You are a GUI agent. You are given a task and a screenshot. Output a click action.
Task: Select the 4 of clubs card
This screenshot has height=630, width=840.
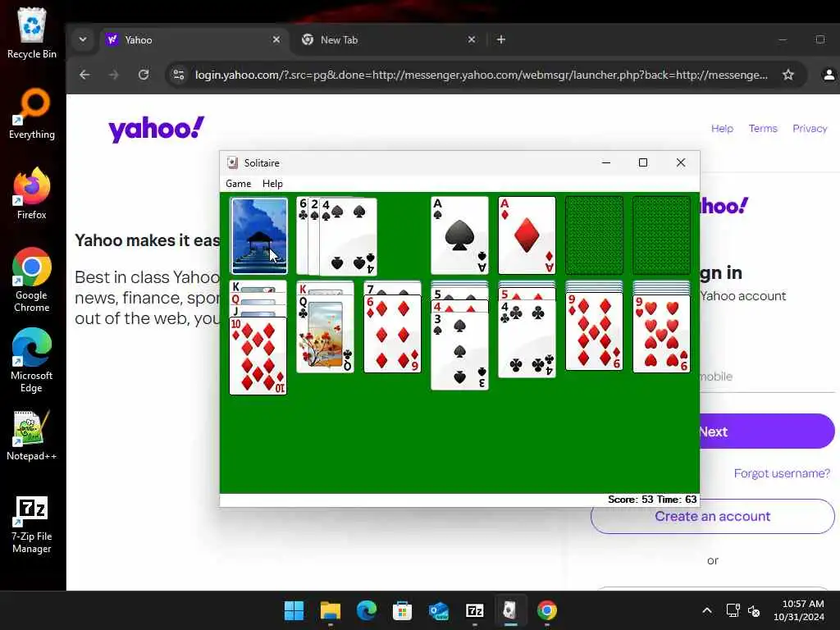pos(527,339)
